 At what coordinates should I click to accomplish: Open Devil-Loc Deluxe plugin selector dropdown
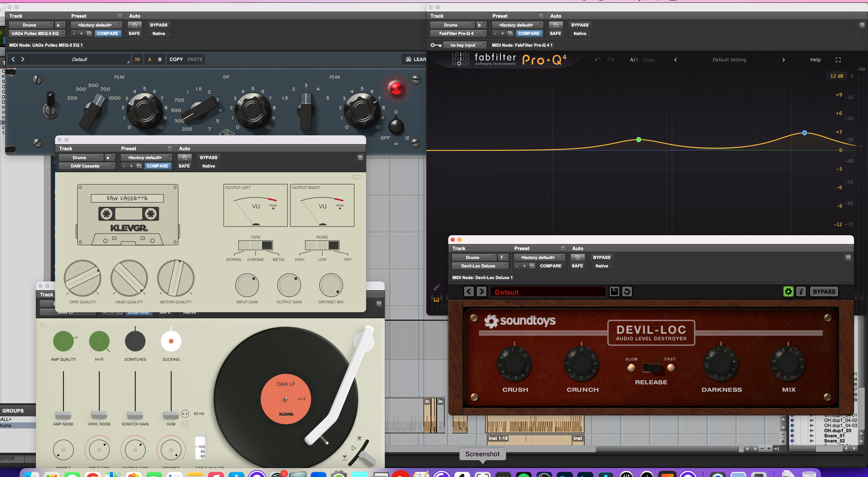click(x=480, y=266)
